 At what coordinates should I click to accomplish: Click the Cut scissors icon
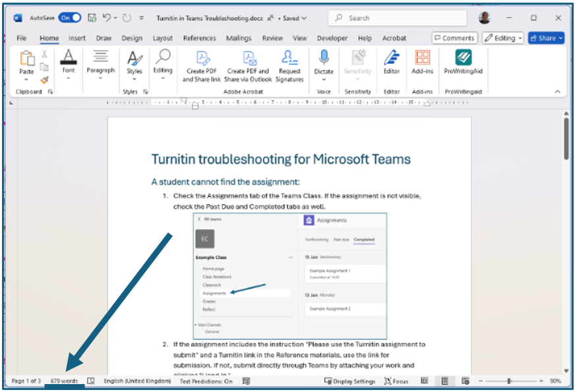coord(44,54)
